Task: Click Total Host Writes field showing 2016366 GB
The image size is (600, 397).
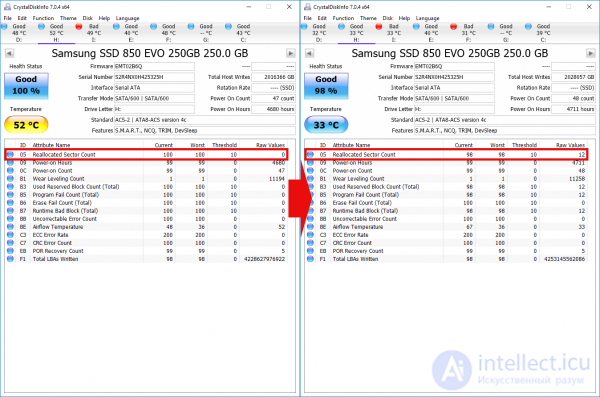Action: (x=273, y=77)
